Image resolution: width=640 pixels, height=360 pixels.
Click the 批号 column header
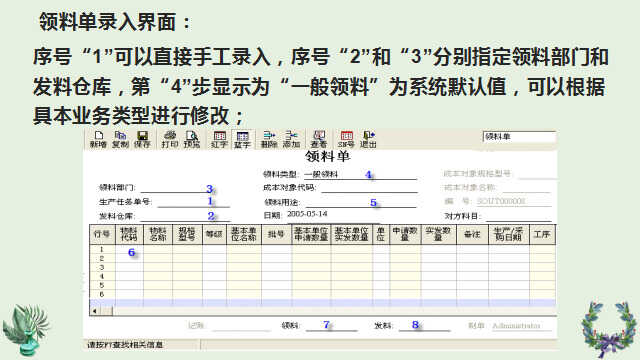coord(277,234)
